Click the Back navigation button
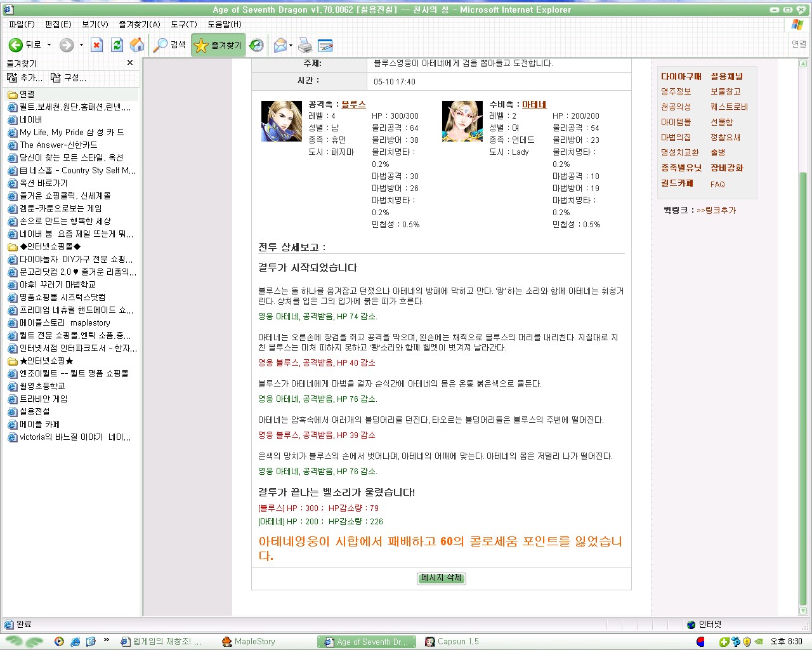This screenshot has width=812, height=650. [x=25, y=45]
